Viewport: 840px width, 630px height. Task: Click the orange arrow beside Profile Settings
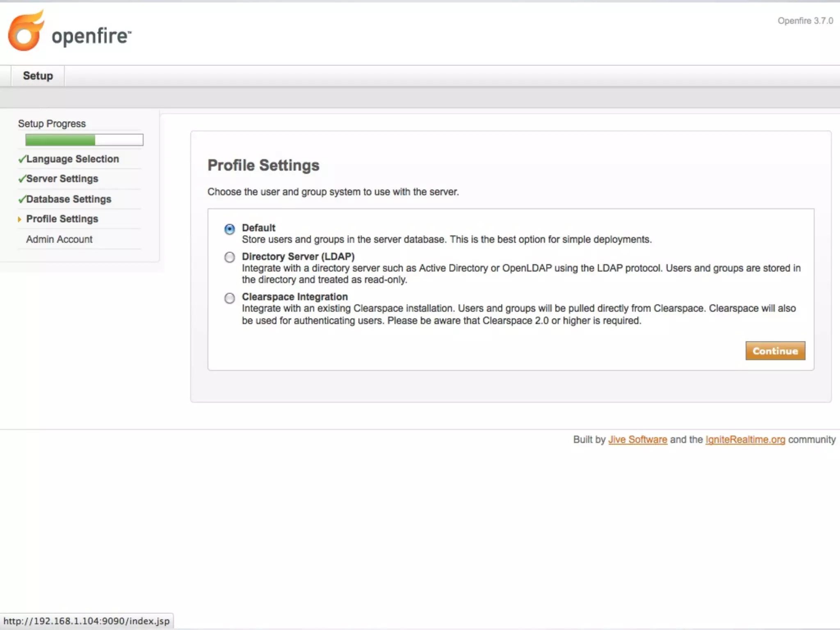click(19, 219)
